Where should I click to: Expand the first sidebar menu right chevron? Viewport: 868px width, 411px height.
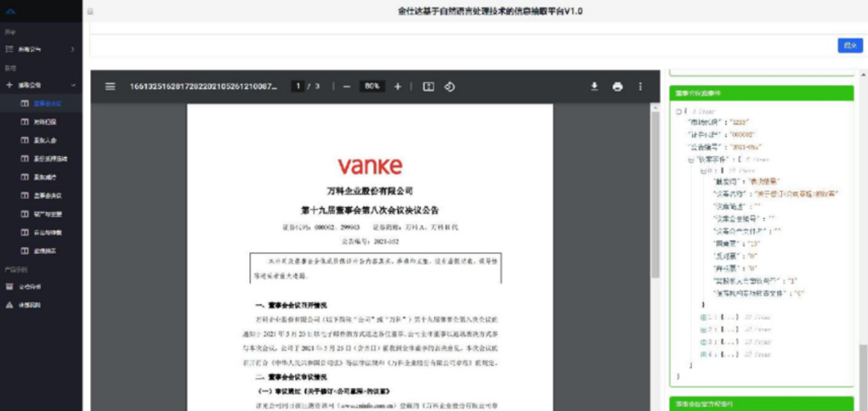click(73, 49)
